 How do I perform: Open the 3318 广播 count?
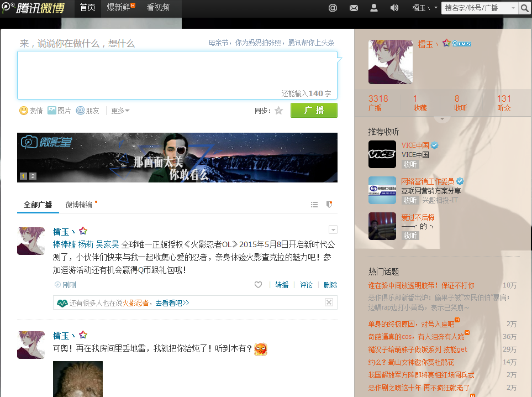point(378,103)
